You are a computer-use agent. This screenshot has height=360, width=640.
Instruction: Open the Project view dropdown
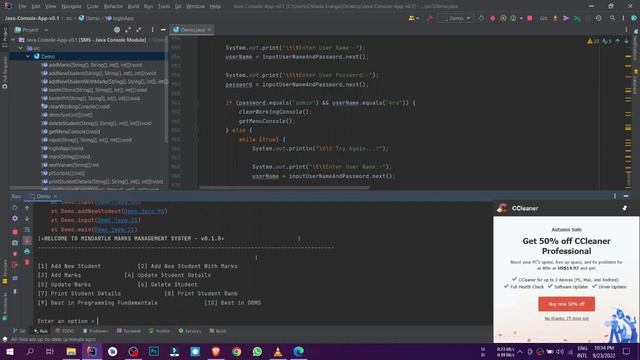click(x=46, y=30)
